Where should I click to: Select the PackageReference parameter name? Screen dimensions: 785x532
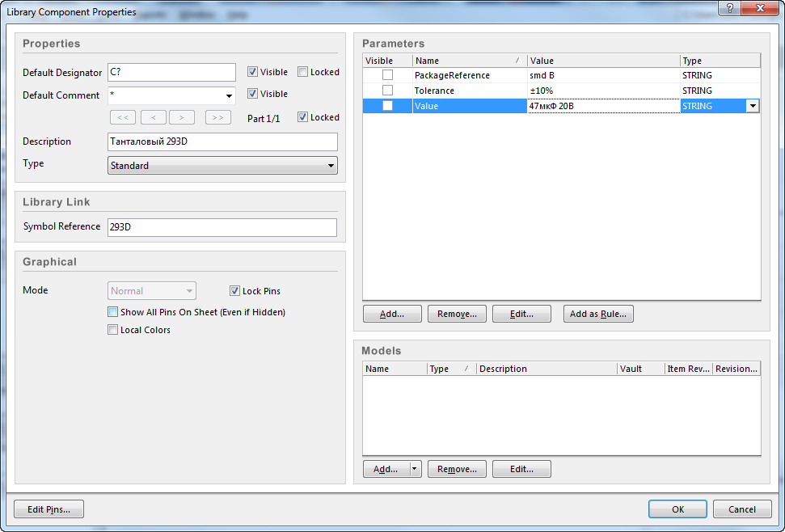[470, 75]
